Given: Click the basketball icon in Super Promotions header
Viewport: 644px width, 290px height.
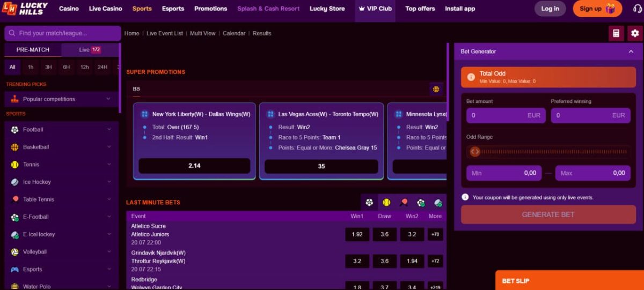Looking at the screenshot, I should 436,89.
